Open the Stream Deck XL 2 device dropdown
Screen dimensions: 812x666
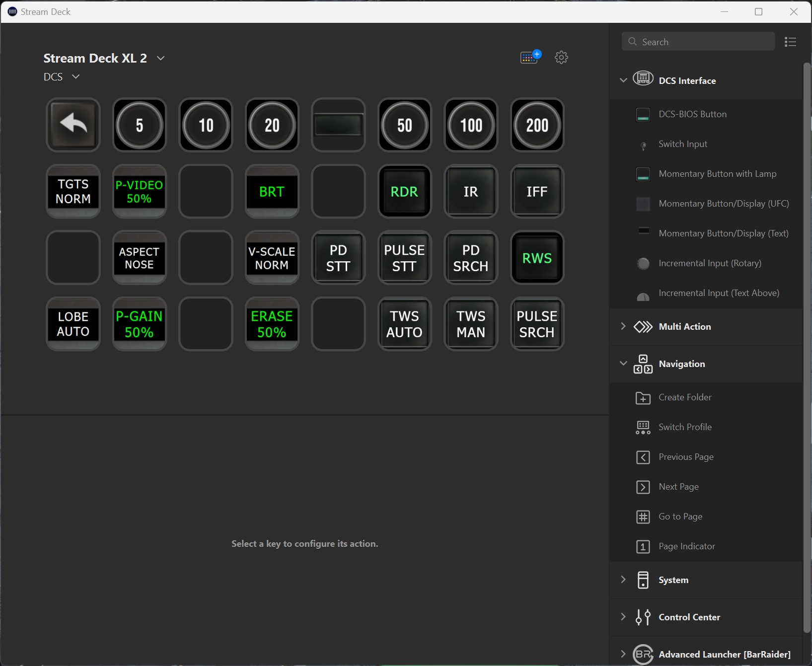coord(160,58)
